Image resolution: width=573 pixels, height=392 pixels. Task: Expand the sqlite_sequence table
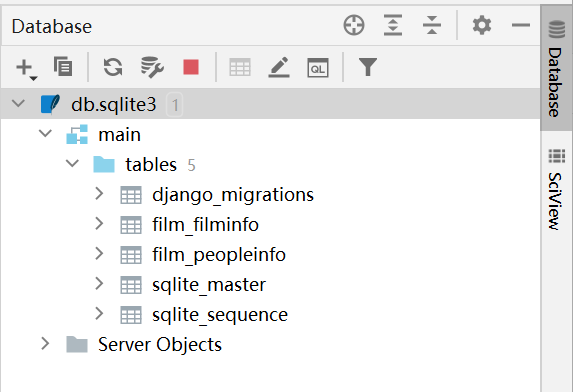pyautogui.click(x=99, y=313)
